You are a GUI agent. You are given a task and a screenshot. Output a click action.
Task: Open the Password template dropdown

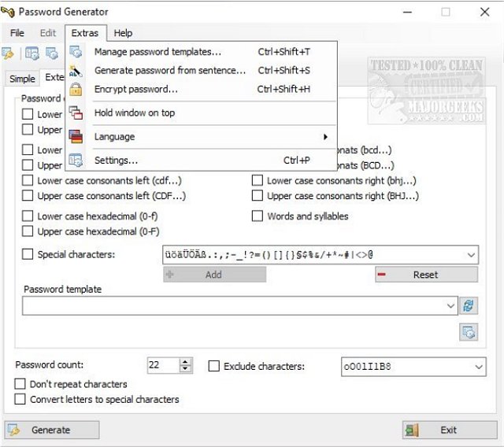(x=450, y=305)
